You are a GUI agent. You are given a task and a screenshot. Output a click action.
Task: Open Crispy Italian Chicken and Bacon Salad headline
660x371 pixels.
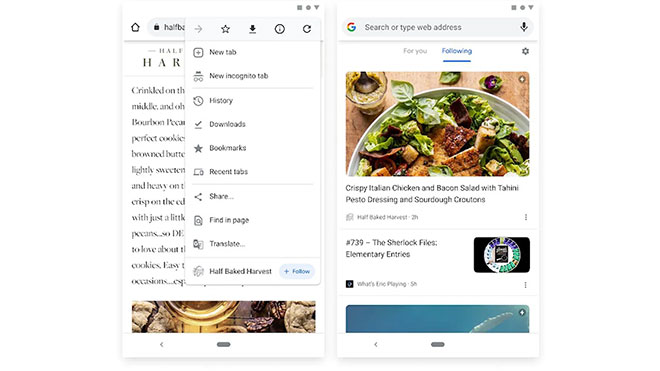pyautogui.click(x=432, y=194)
